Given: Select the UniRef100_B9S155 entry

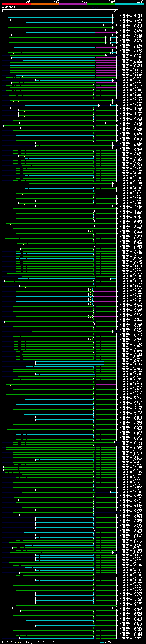Looking at the screenshot, I should click(x=131, y=464).
